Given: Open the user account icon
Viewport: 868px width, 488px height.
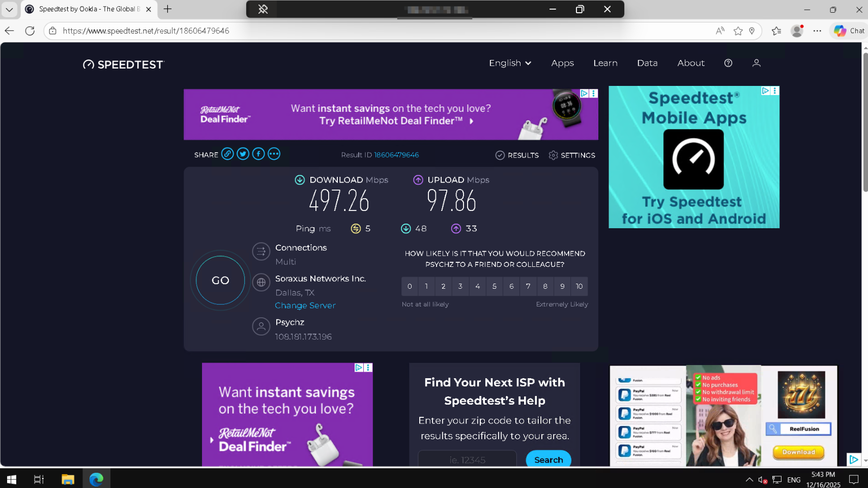Looking at the screenshot, I should pos(756,63).
